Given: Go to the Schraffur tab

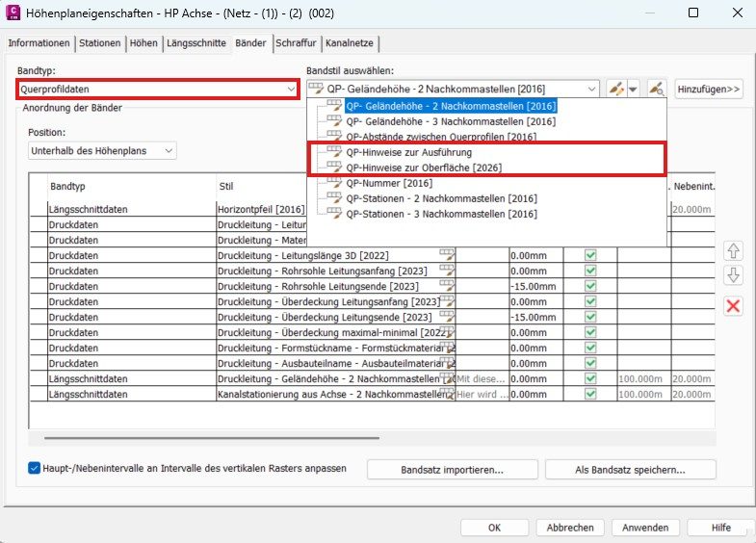Looking at the screenshot, I should tap(296, 43).
